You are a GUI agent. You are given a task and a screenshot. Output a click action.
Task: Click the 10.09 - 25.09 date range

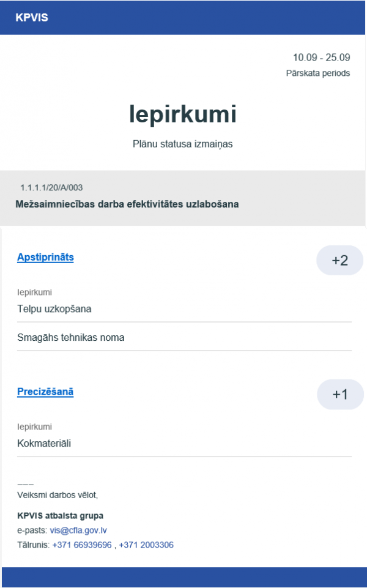tap(321, 58)
